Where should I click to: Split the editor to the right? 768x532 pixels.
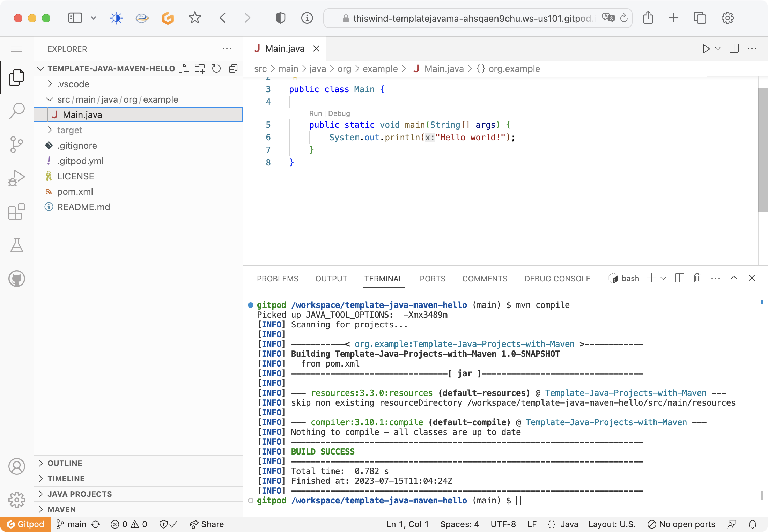tap(734, 49)
